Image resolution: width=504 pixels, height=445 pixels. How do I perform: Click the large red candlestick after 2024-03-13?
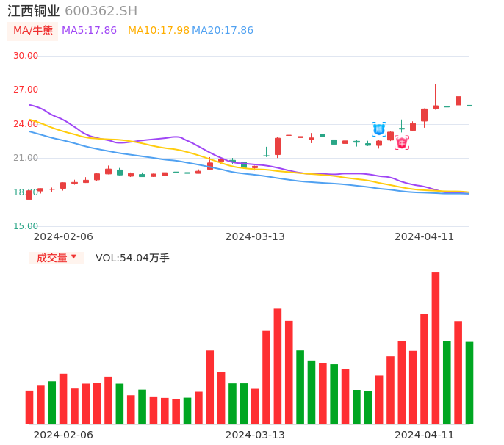click(x=278, y=147)
